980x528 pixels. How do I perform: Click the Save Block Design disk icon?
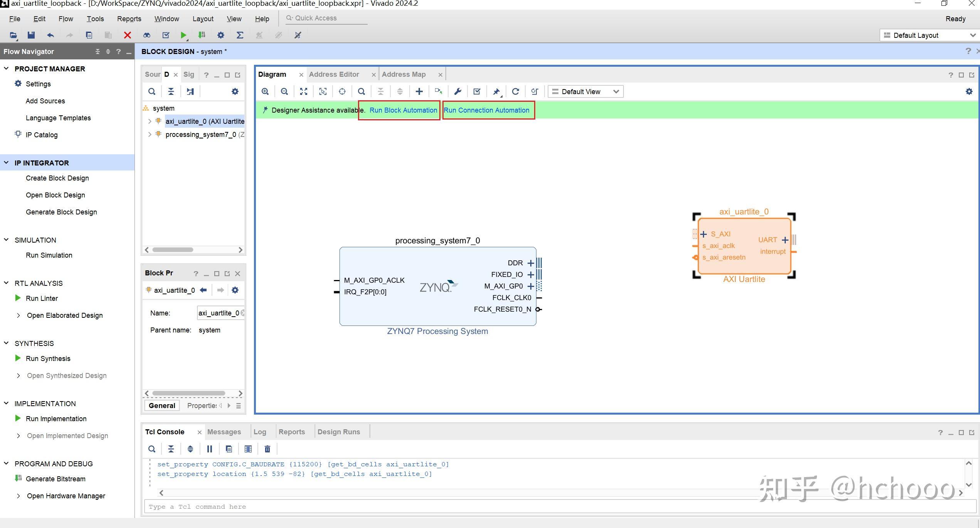31,35
